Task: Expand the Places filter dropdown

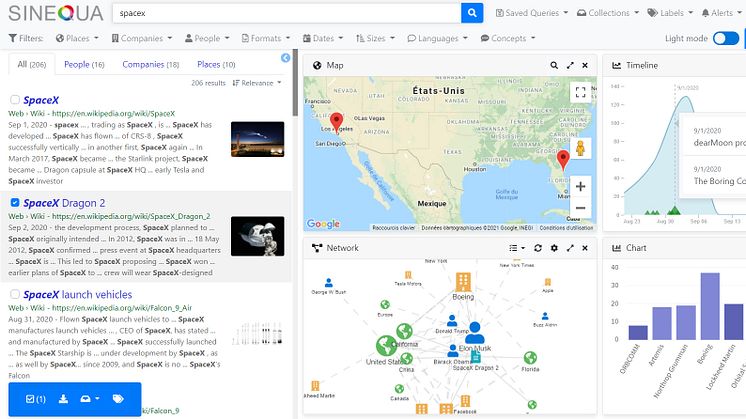Action: [77, 38]
